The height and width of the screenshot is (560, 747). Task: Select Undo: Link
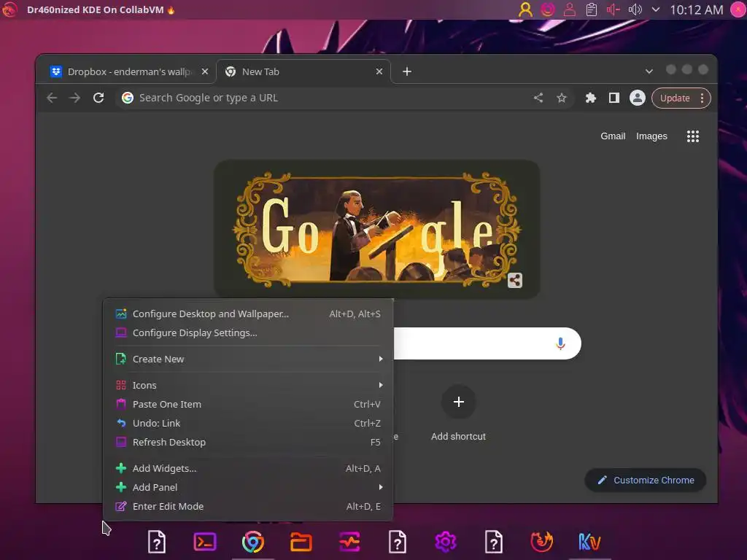(x=248, y=424)
